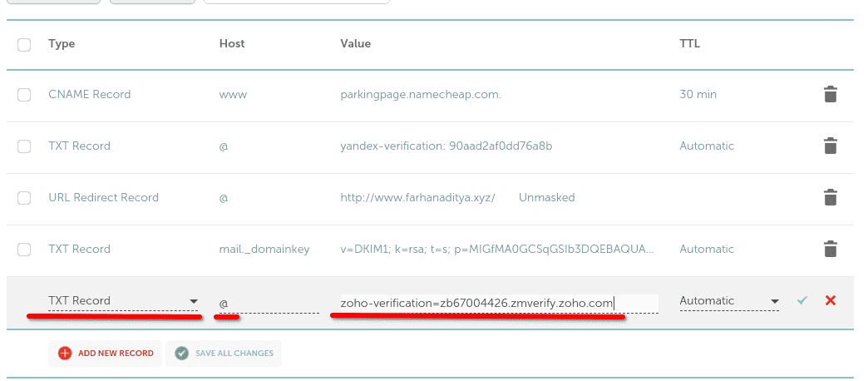
Task: Click the 30 min TTL value
Action: [x=698, y=95]
